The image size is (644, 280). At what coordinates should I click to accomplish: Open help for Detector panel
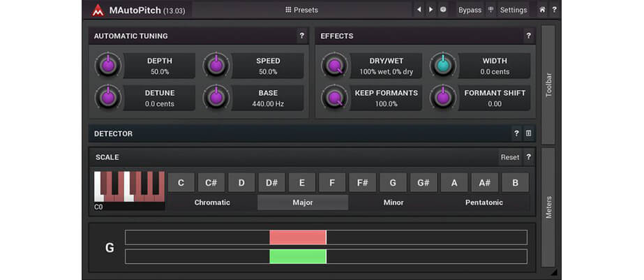click(517, 133)
